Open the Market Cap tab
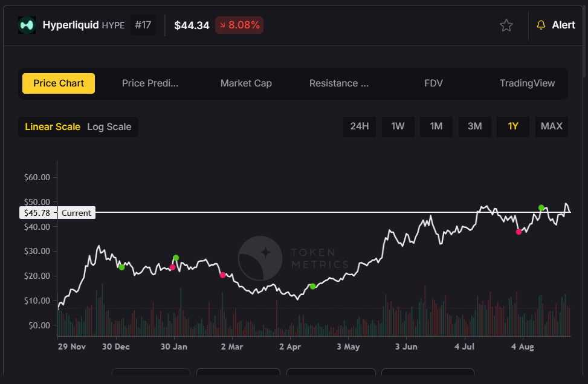 tap(246, 83)
